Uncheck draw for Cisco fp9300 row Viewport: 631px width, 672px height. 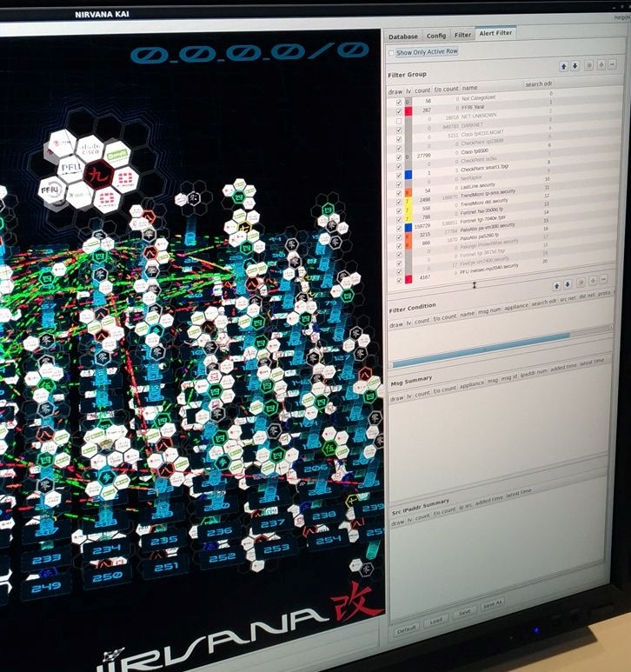pos(399,157)
